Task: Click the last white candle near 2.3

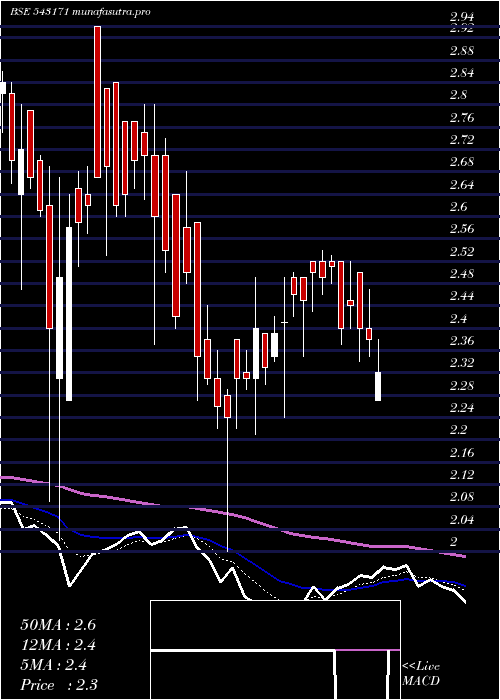Action: coord(378,386)
